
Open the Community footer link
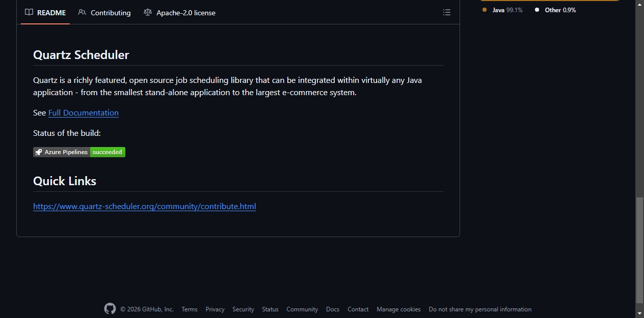coord(302,309)
